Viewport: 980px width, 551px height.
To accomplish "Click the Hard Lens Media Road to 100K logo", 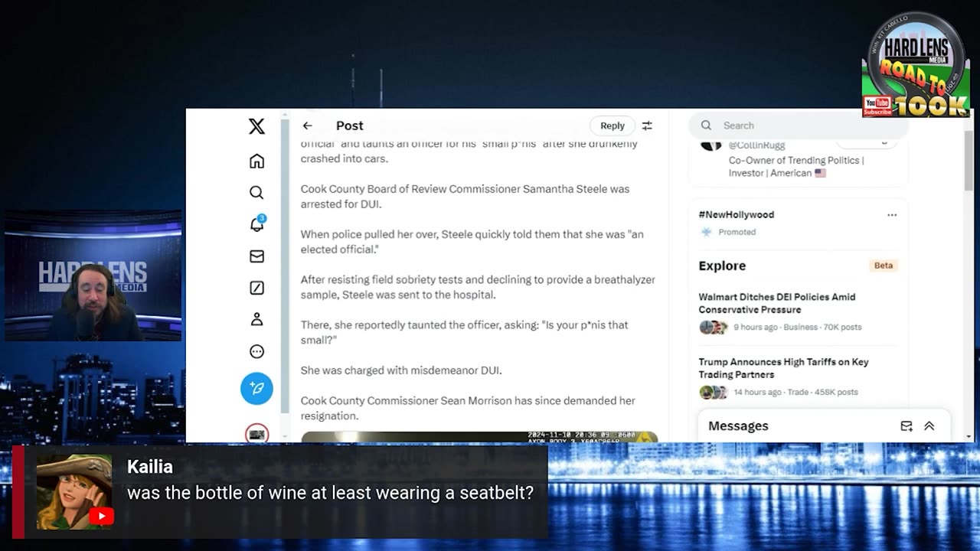I will tap(916, 66).
